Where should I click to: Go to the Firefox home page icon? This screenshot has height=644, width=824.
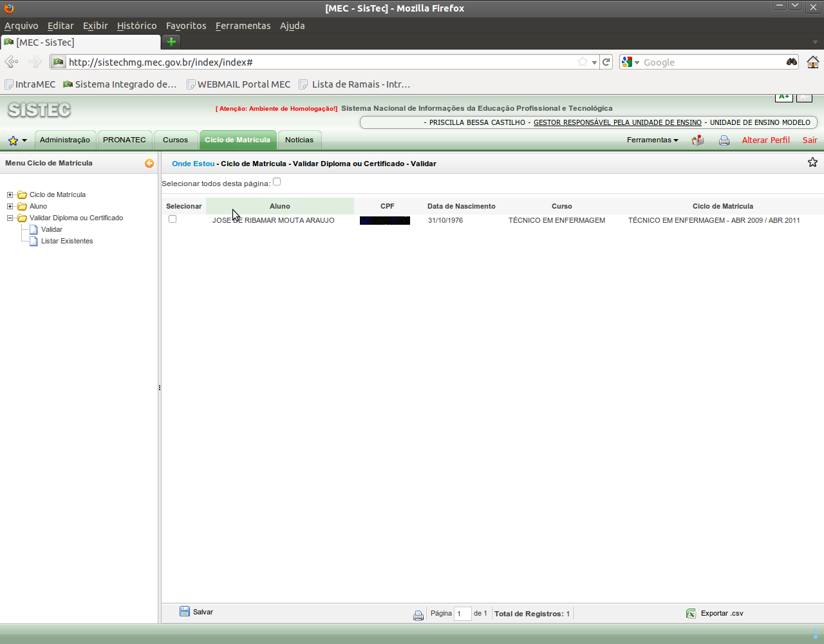click(x=813, y=62)
